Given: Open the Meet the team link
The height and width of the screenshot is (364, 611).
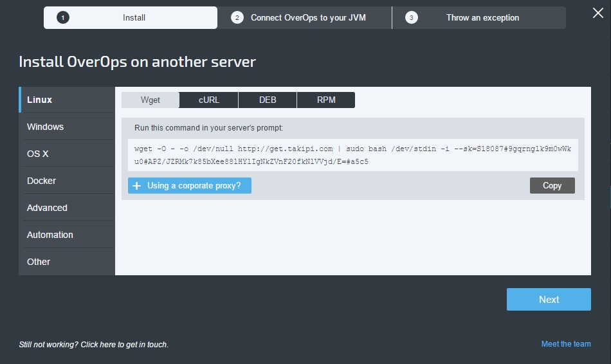Looking at the screenshot, I should (566, 343).
